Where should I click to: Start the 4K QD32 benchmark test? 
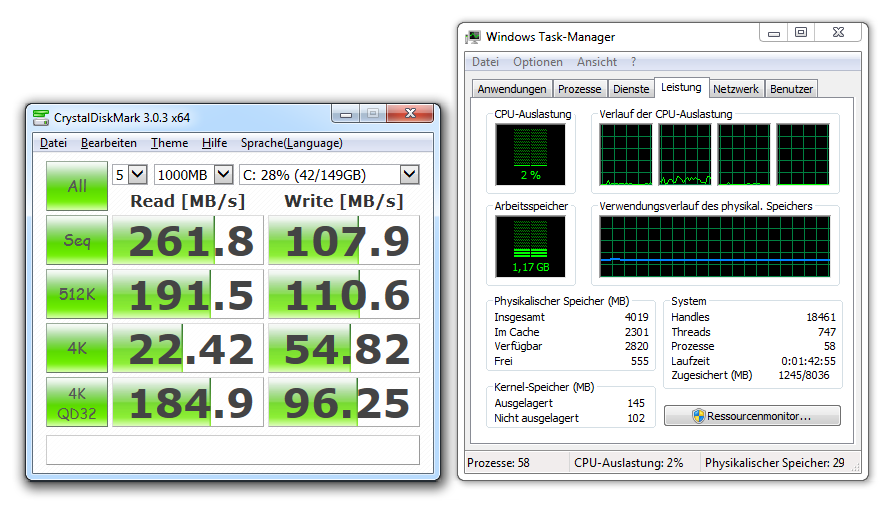coord(77,402)
